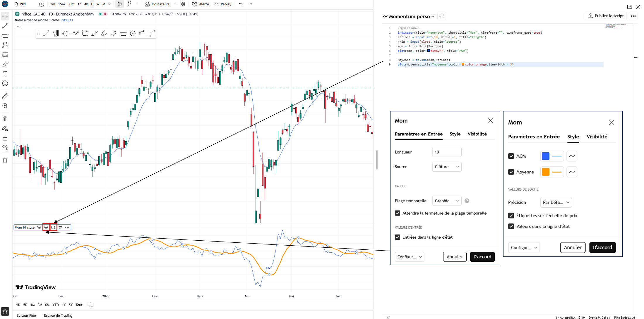Open the Source Clôture dropdown
Screen dimensions: 644x319
click(447, 167)
